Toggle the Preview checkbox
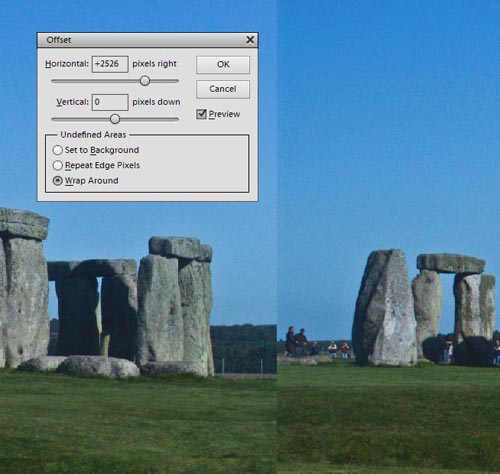 click(201, 114)
